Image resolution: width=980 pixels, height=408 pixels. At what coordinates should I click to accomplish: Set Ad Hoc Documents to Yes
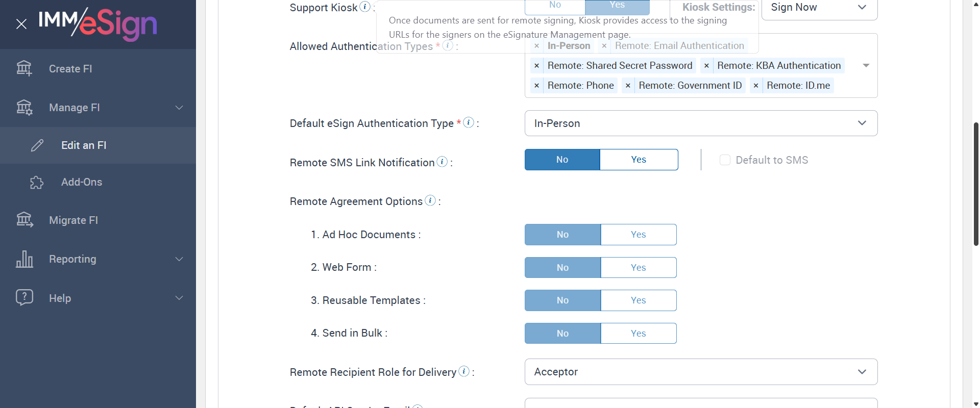[638, 235]
